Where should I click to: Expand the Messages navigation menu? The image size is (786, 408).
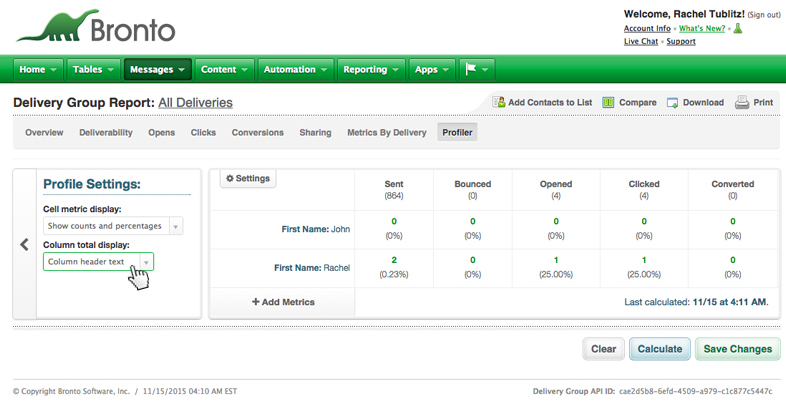(155, 70)
